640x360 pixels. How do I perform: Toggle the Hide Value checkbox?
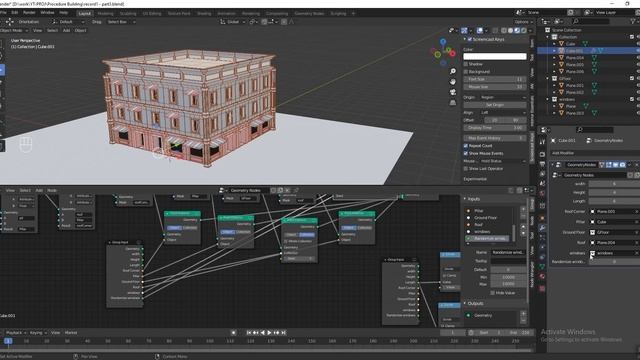493,293
